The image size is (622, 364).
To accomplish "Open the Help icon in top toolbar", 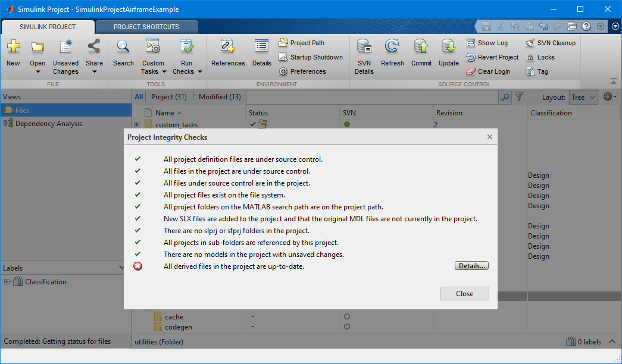I will (x=586, y=27).
